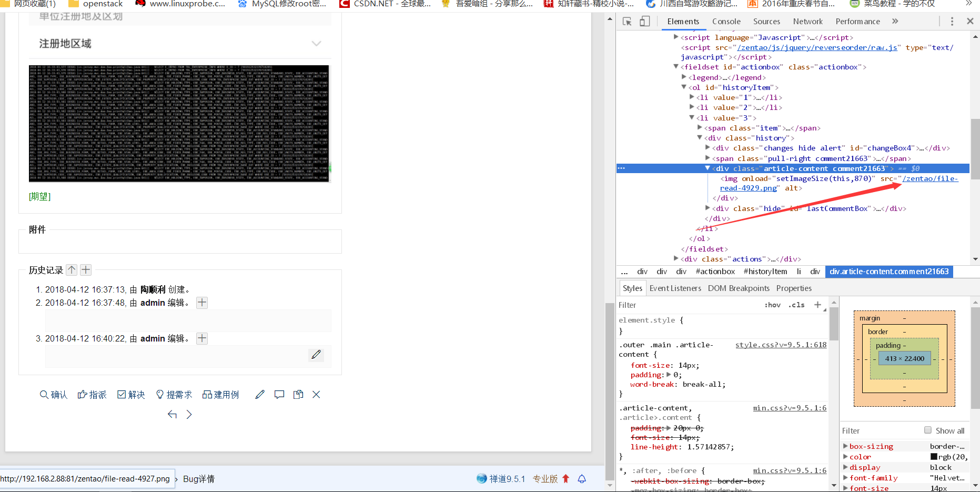Open the style.css?v=9.5.1:618 source link

tap(781, 345)
